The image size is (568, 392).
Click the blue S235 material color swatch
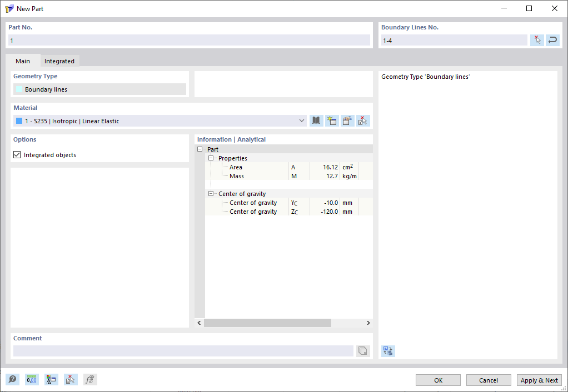coord(19,121)
